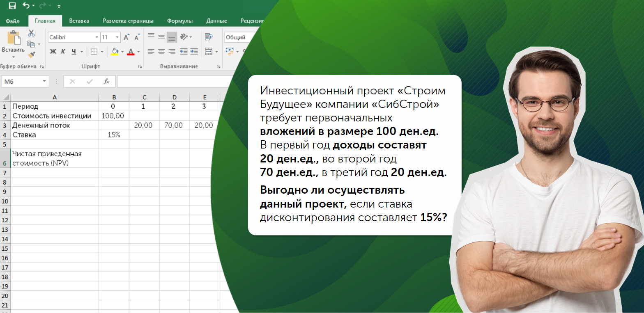Align text right
The height and width of the screenshot is (313, 644).
[172, 52]
